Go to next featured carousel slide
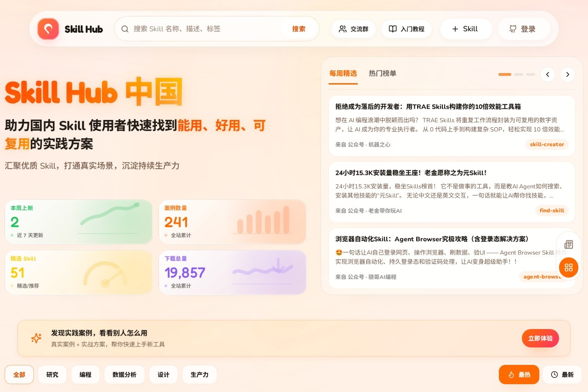The height and width of the screenshot is (392, 588). pos(568,74)
